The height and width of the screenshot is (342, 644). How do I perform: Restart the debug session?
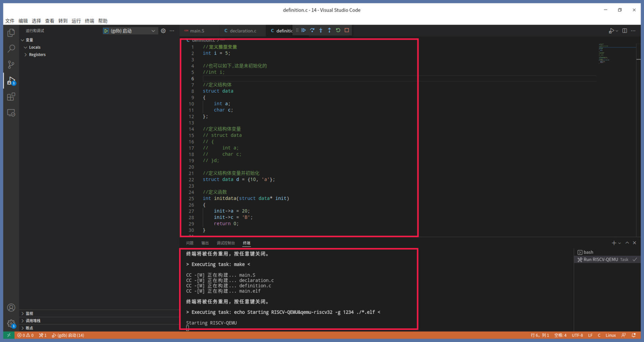pyautogui.click(x=338, y=30)
